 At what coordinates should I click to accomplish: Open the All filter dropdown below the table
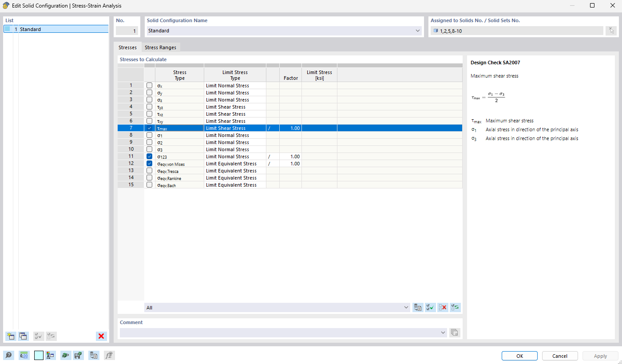click(405, 307)
